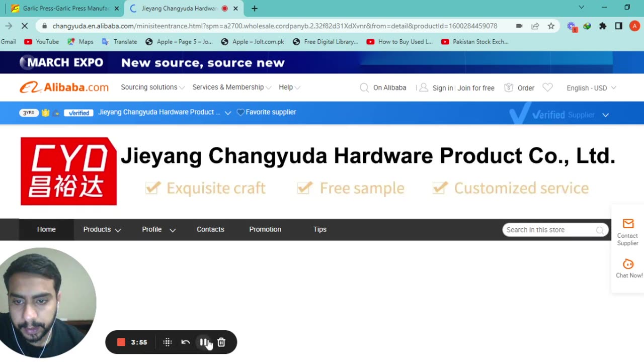Go to Alibaba.com home via logo
Screen dimensions: 644x362
click(64, 87)
